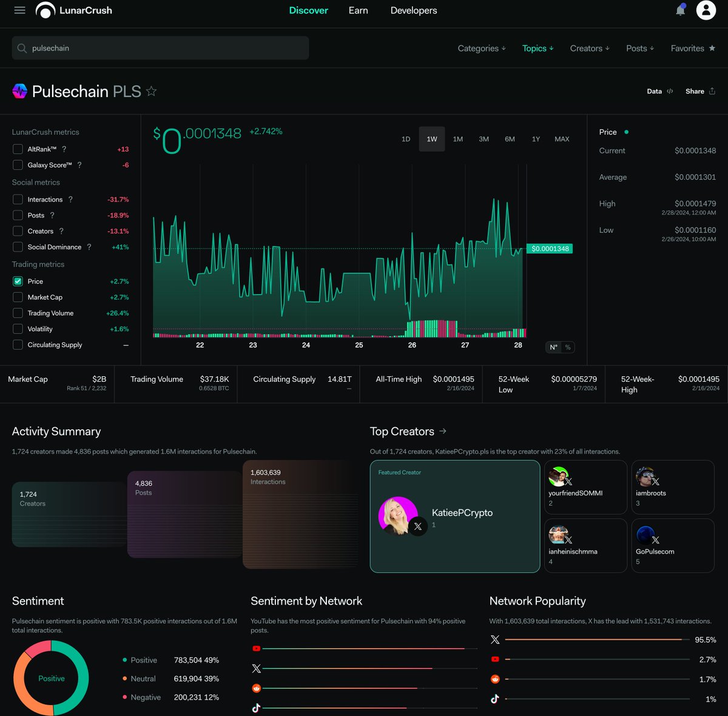This screenshot has width=728, height=716.
Task: Open iambroots creator card
Action: click(673, 487)
